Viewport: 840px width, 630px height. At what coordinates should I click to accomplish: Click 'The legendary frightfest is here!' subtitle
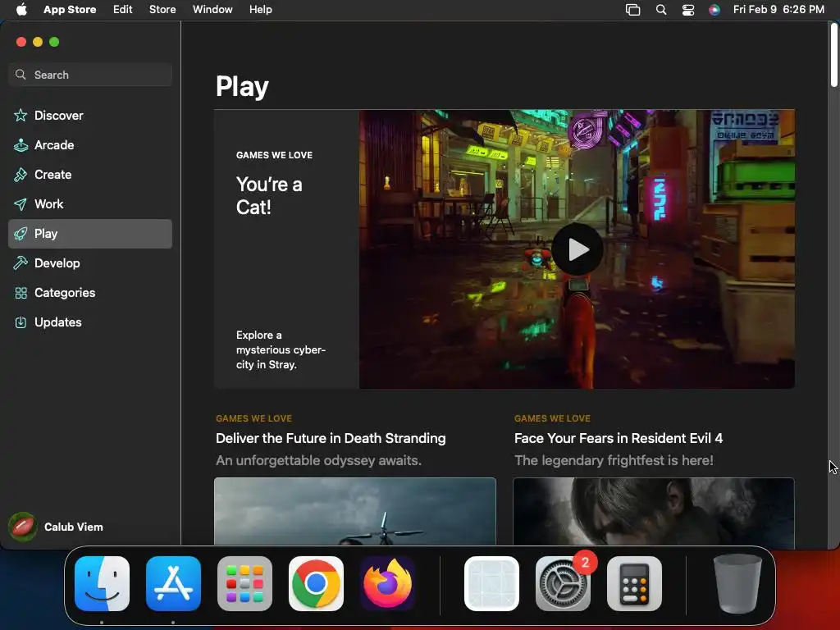tap(614, 461)
